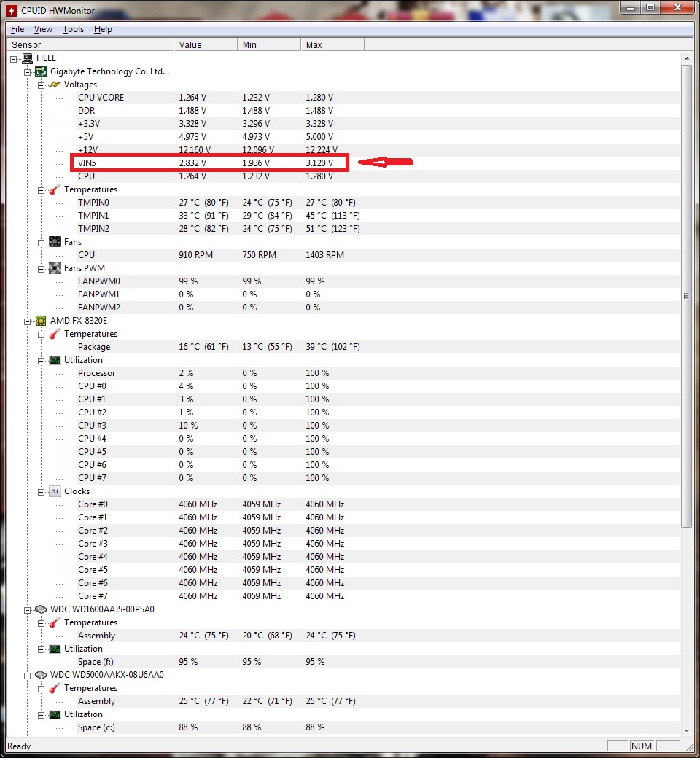Click the 910 RPM CPU fan value
This screenshot has height=758, width=700.
(196, 255)
